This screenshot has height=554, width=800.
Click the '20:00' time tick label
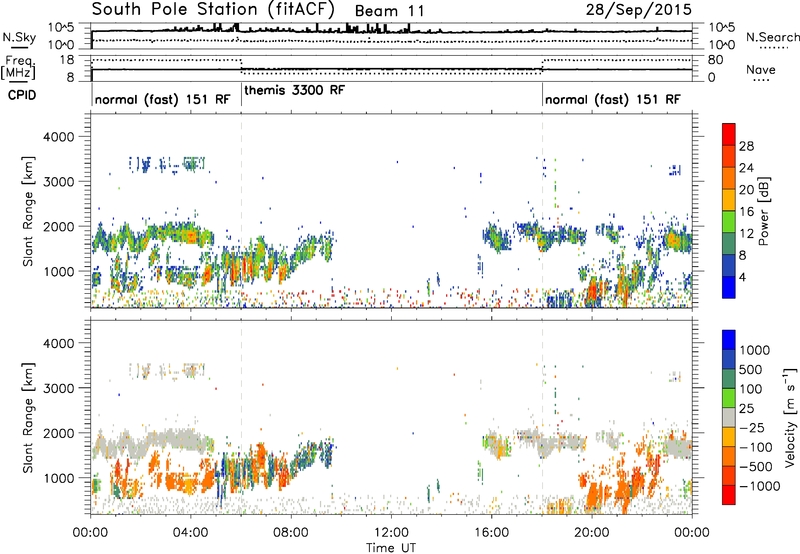pyautogui.click(x=592, y=533)
